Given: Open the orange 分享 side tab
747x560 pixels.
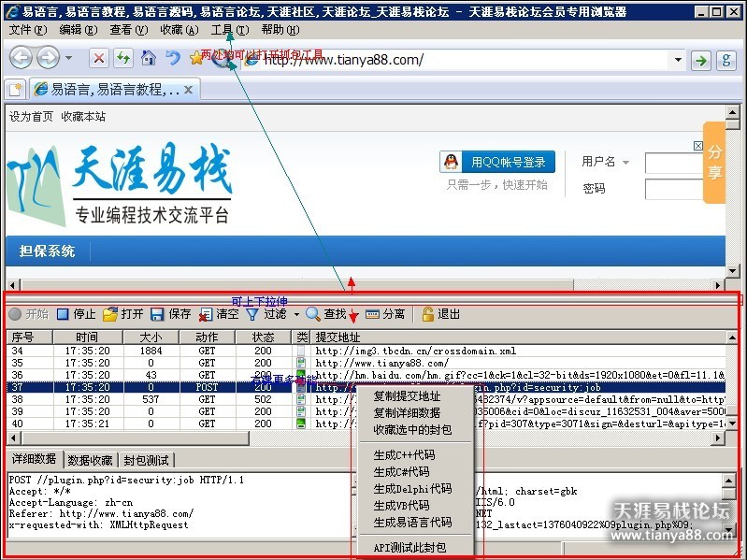Looking at the screenshot, I should (x=714, y=163).
